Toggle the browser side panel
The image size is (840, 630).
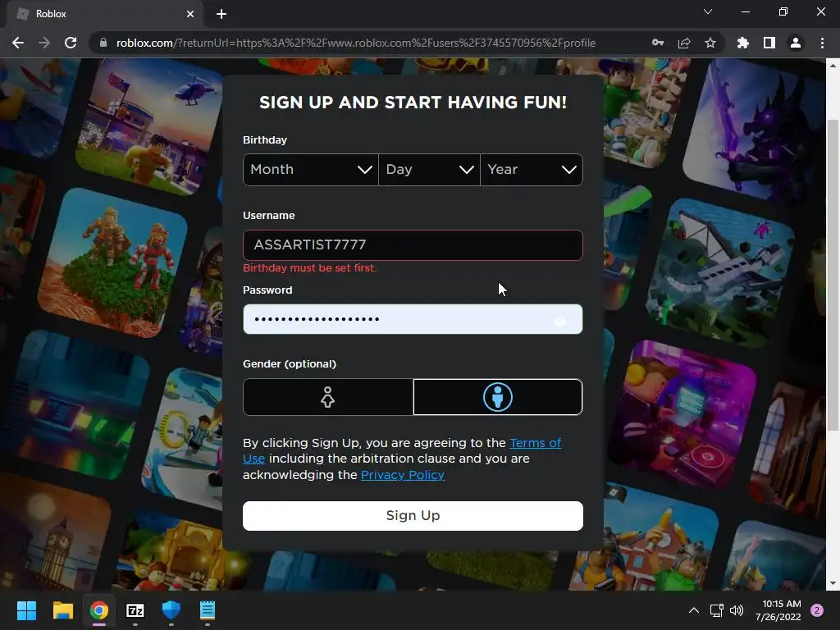coord(769,43)
